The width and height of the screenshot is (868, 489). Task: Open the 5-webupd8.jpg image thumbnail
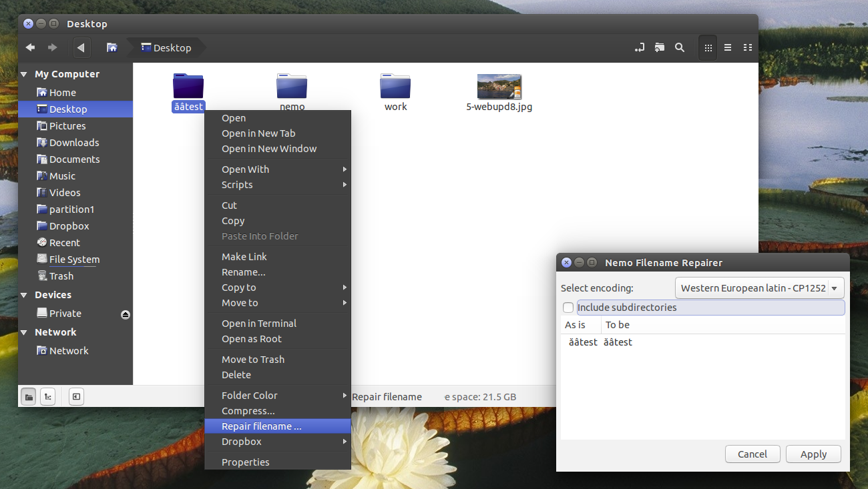pyautogui.click(x=499, y=87)
